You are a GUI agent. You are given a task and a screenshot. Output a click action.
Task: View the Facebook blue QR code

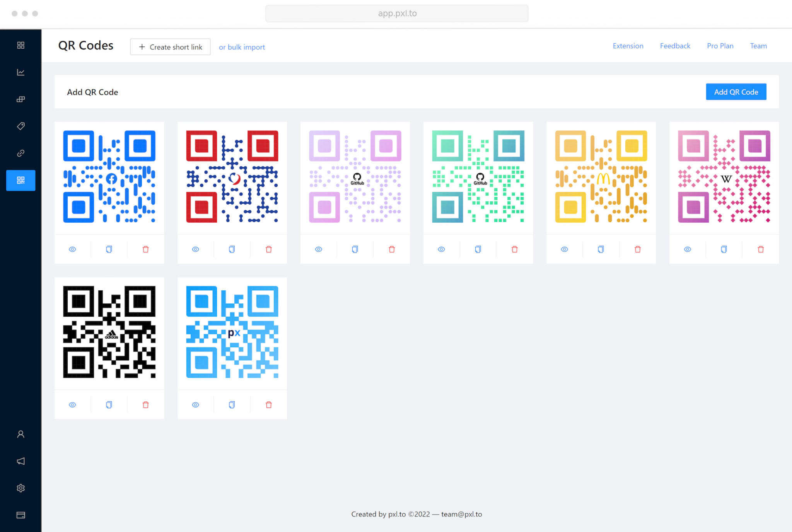coord(72,249)
